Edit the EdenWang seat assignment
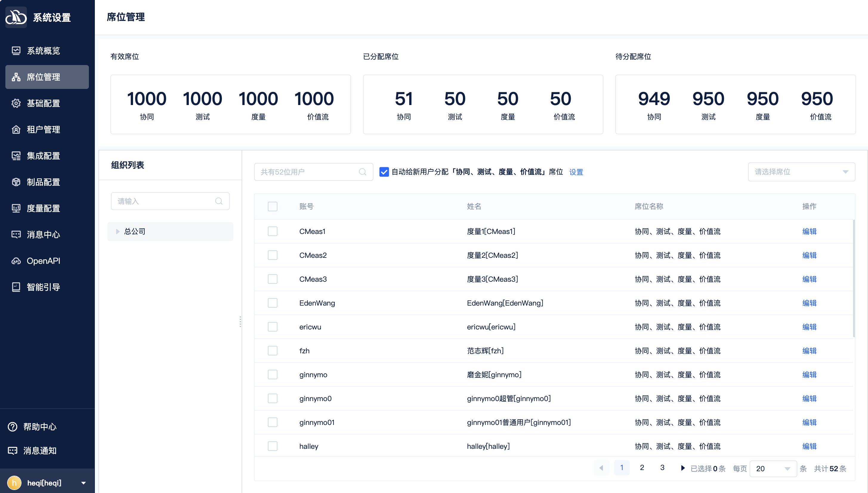868x493 pixels. pos(809,303)
